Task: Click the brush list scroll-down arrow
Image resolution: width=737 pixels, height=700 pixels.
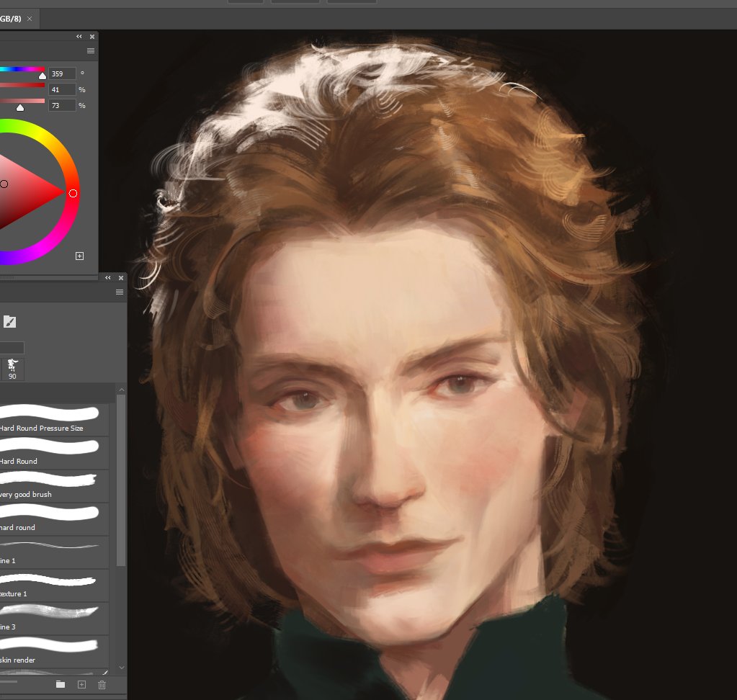Action: [x=121, y=668]
